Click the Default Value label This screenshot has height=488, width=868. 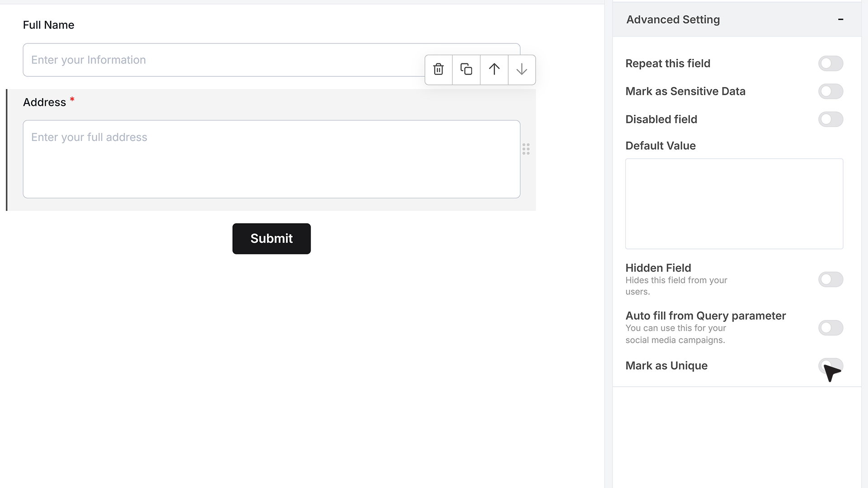click(x=660, y=145)
